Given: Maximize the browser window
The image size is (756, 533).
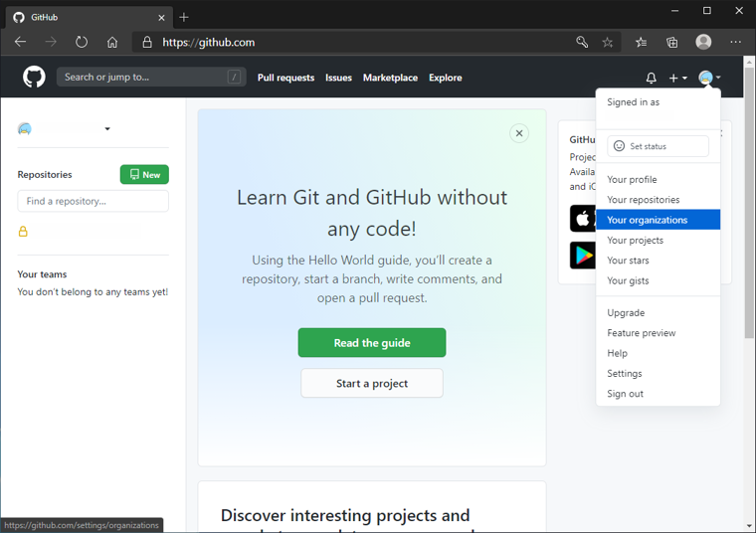Looking at the screenshot, I should pos(707,11).
